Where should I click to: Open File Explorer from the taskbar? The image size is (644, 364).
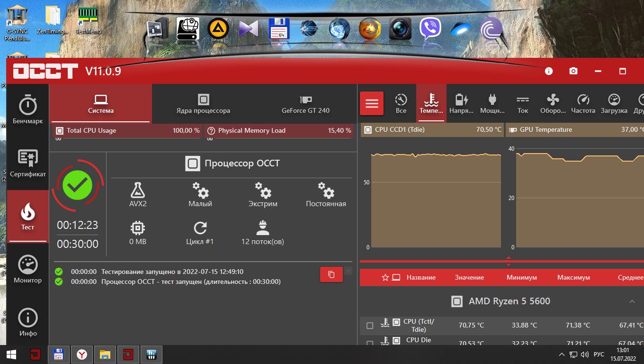(x=105, y=355)
